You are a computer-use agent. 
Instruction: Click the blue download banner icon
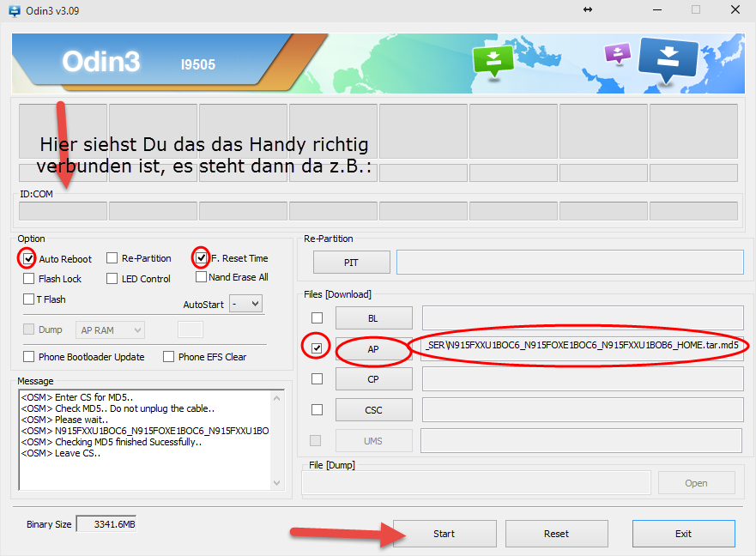(x=668, y=60)
